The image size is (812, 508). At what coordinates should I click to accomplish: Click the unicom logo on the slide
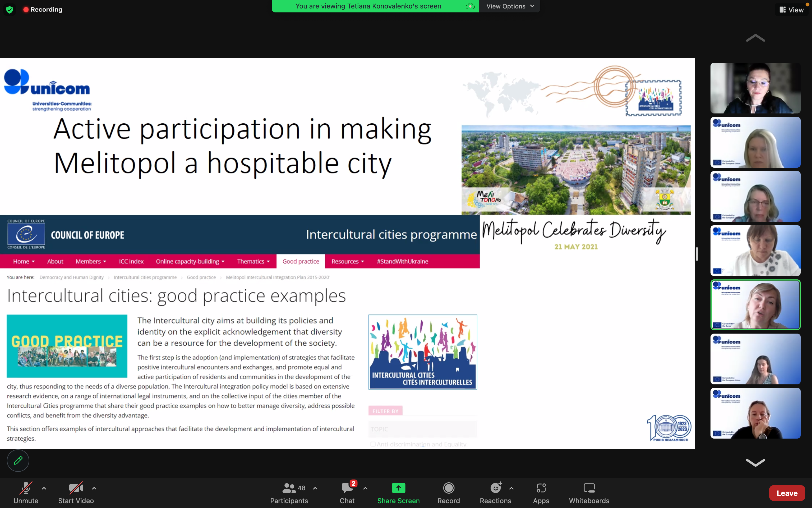(48, 90)
